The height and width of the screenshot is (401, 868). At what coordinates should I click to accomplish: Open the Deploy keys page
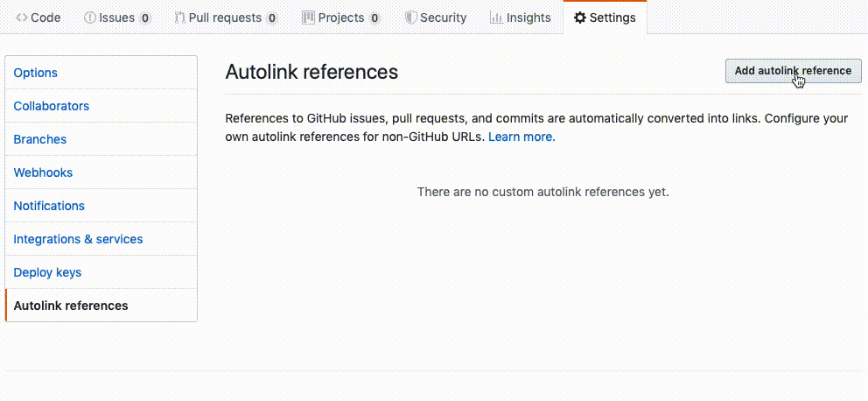[x=47, y=272]
